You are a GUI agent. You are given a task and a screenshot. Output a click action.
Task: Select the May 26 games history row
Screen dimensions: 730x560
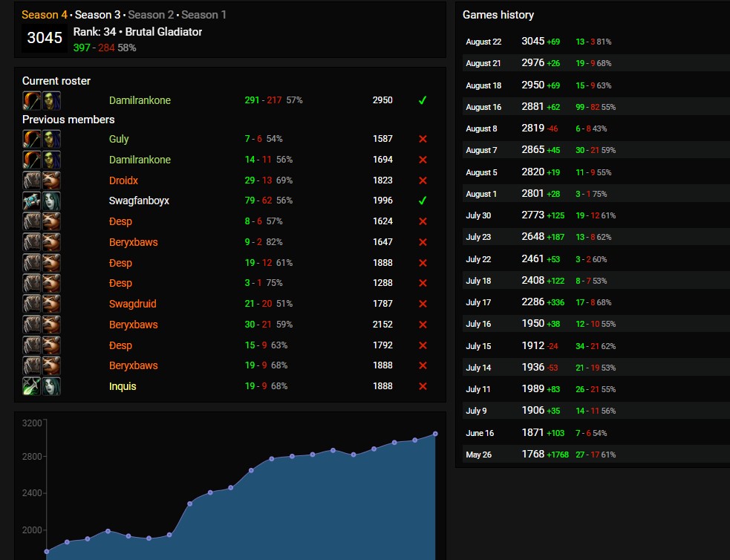pyautogui.click(x=596, y=455)
